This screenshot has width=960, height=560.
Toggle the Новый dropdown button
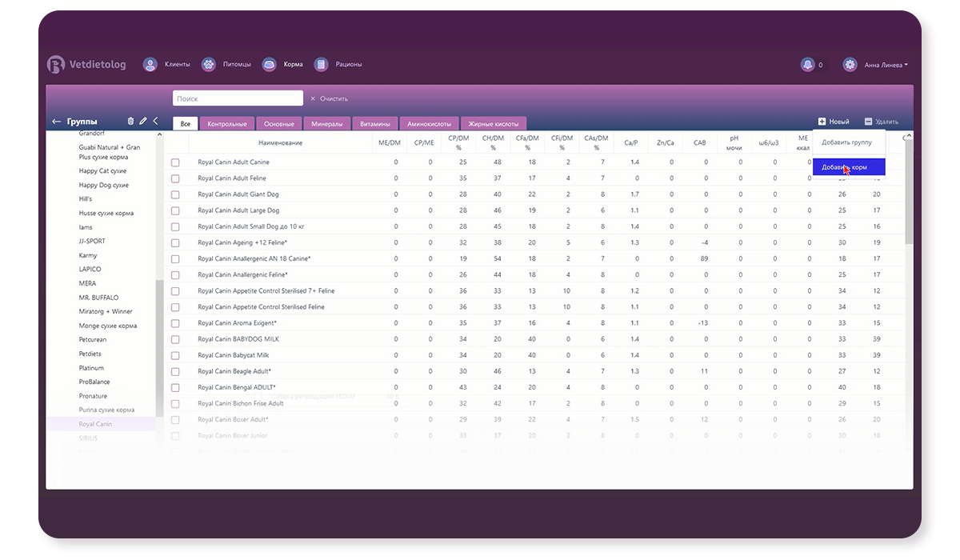pyautogui.click(x=833, y=122)
